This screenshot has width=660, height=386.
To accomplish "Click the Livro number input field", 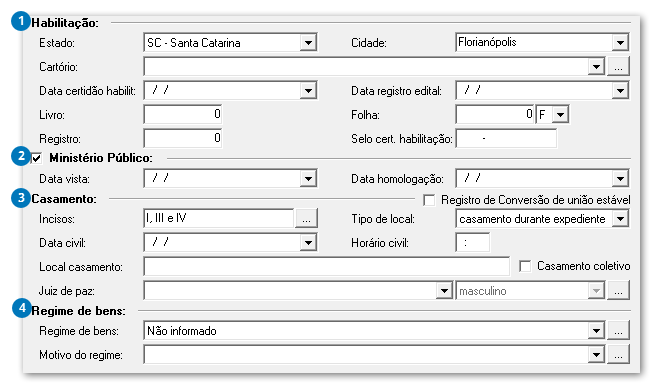I will point(183,114).
